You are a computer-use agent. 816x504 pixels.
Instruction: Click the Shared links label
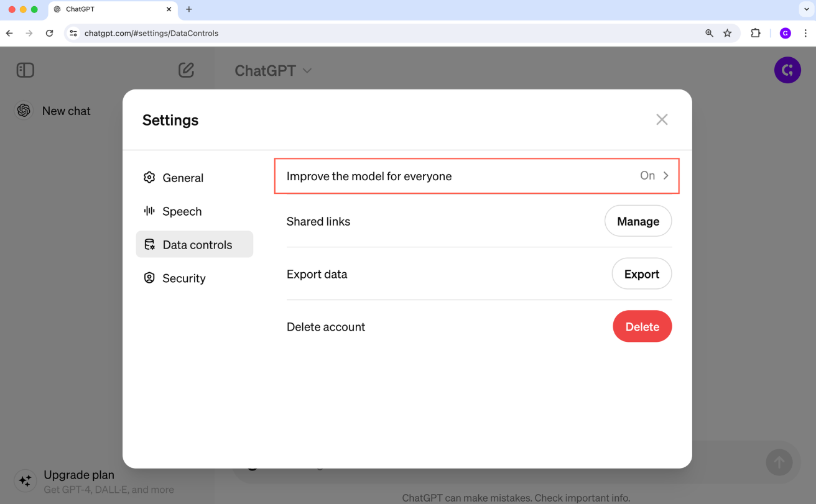click(x=318, y=221)
